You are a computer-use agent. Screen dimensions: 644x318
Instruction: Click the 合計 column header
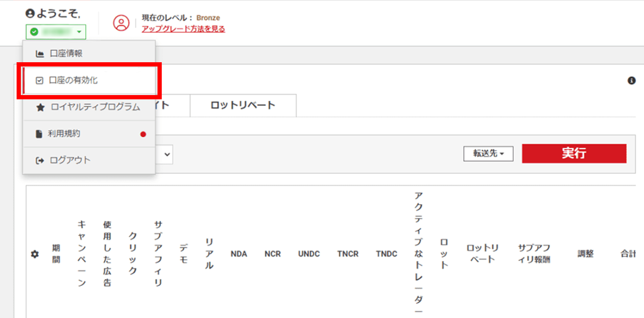[627, 254]
